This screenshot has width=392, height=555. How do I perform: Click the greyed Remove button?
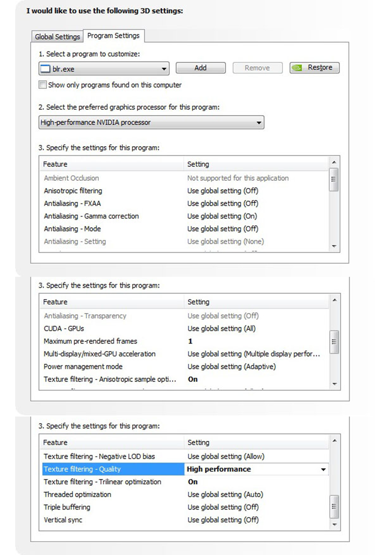click(x=257, y=68)
